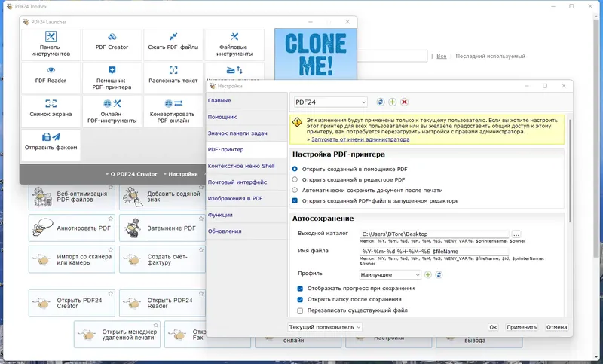603x364 pixels.
Task: Enable Перезаписать существующий файл checkbox
Action: (300, 310)
